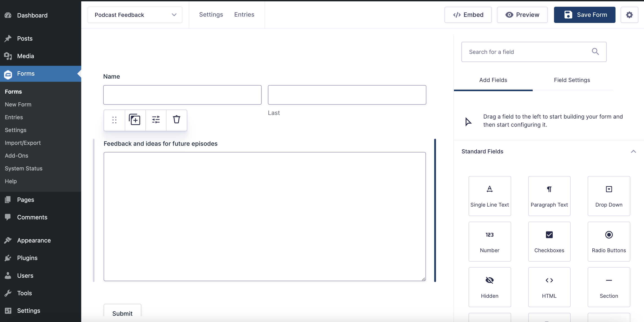Add a Hidden field
The image size is (644, 322).
tap(489, 287)
